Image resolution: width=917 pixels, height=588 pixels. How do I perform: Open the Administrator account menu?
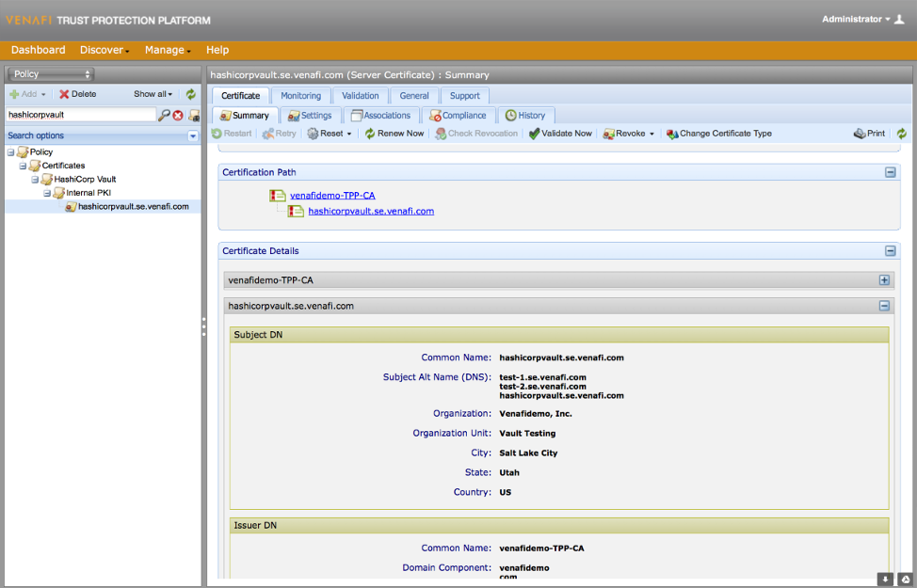point(856,20)
